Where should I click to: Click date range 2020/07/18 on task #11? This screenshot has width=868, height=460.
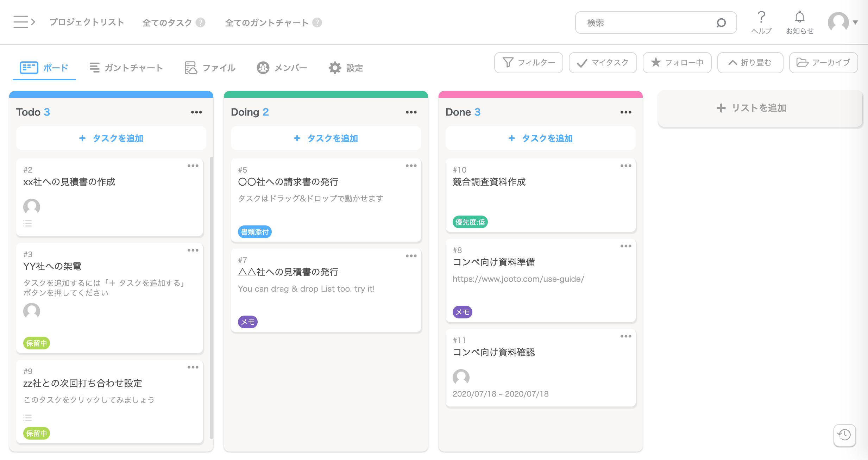point(501,394)
